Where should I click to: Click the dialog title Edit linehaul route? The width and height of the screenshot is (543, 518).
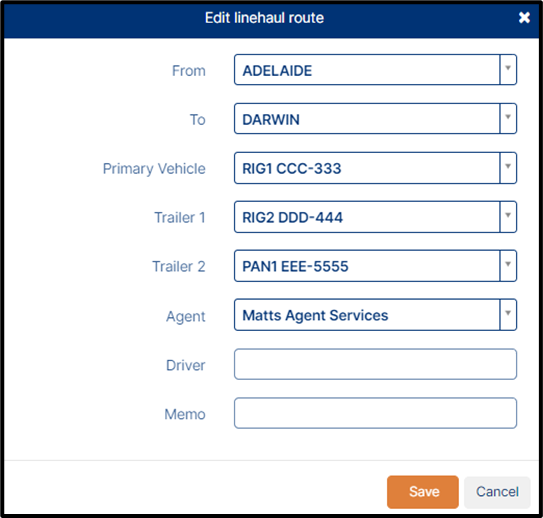[x=264, y=18]
